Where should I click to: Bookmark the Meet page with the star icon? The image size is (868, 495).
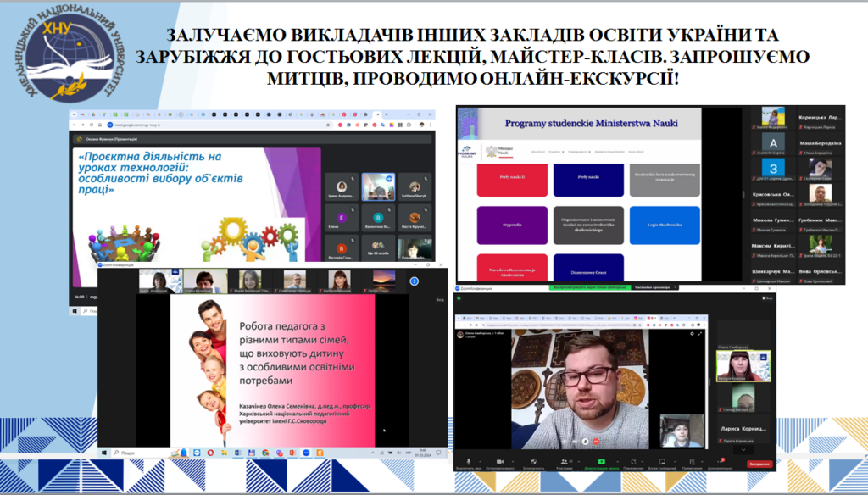[328, 125]
